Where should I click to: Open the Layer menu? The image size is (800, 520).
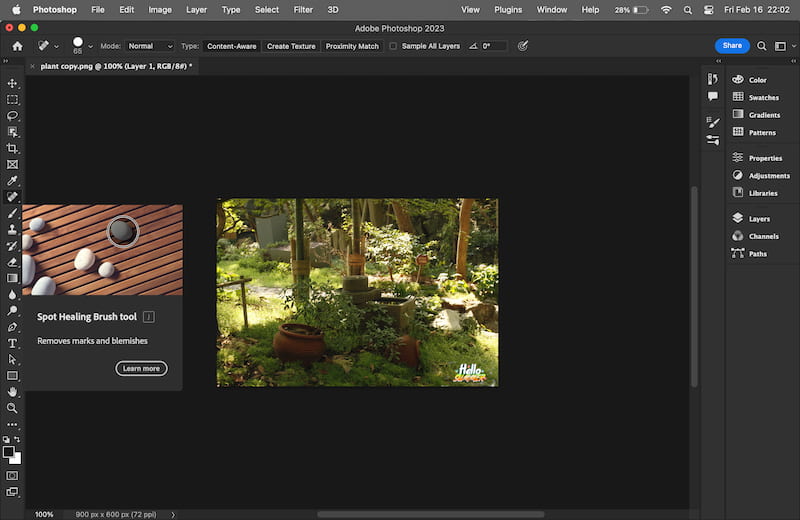[x=196, y=10]
